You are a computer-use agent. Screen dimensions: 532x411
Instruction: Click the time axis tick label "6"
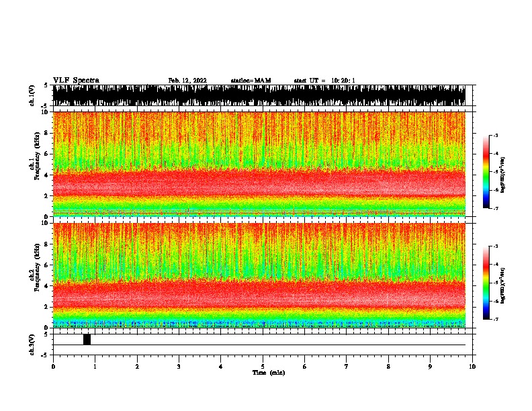coord(304,367)
